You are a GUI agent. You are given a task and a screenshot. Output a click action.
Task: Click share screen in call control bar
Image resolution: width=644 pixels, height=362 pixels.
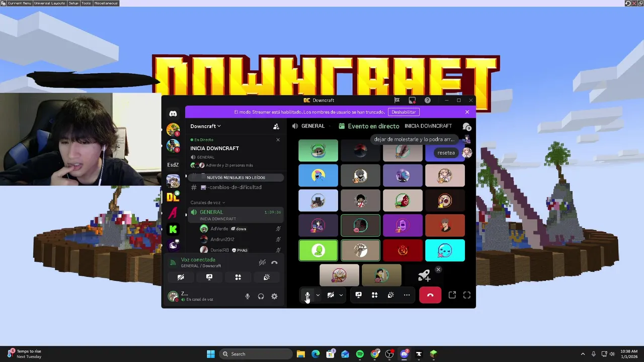[358, 295]
